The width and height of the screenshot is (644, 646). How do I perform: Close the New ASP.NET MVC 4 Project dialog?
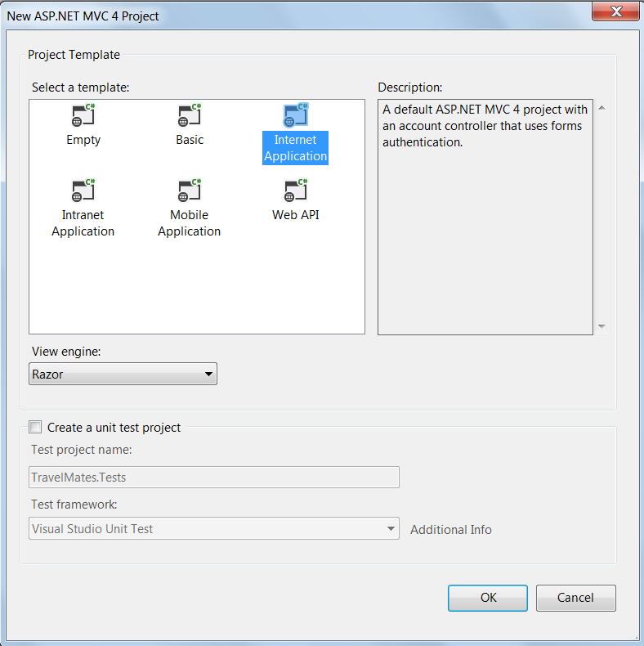point(615,11)
